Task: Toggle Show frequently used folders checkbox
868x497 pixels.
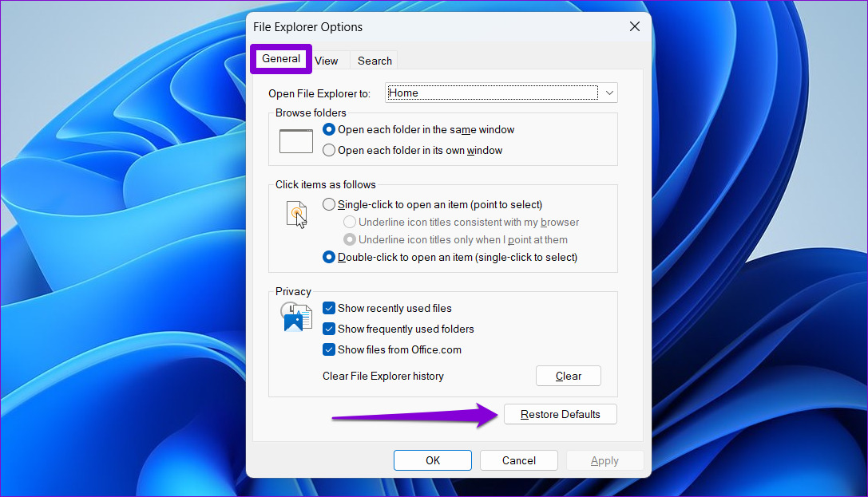Action: [x=329, y=329]
